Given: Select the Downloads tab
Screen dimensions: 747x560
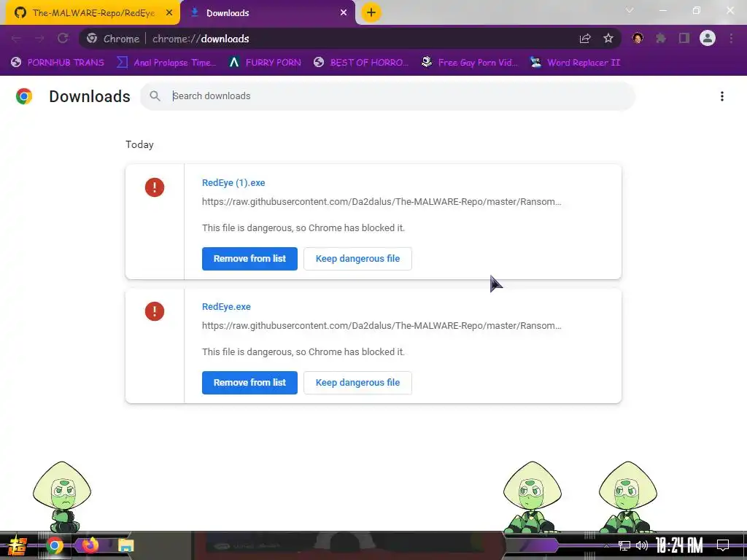Looking at the screenshot, I should point(268,13).
